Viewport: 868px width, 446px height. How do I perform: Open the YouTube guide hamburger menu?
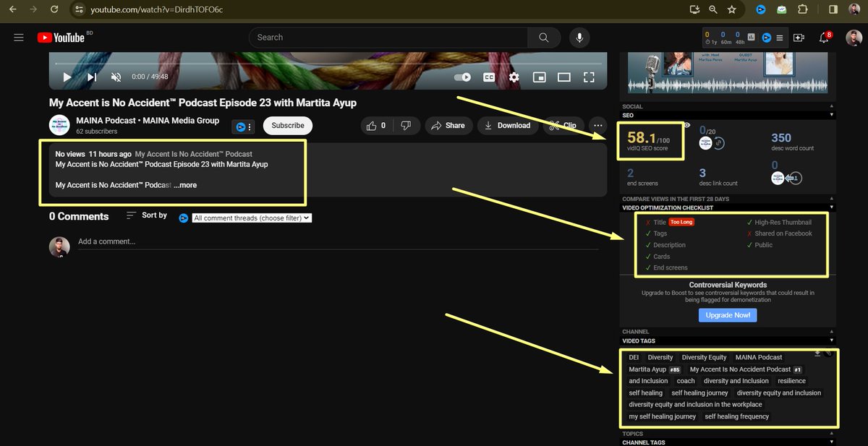18,37
